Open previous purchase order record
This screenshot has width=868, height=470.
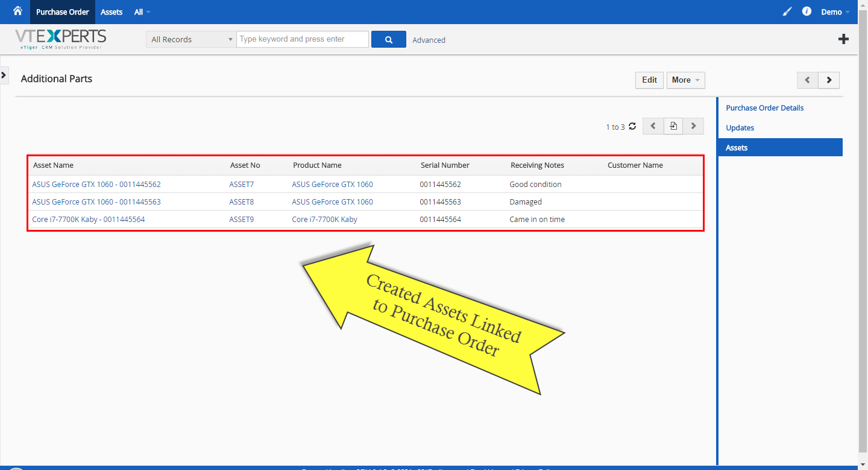point(808,80)
